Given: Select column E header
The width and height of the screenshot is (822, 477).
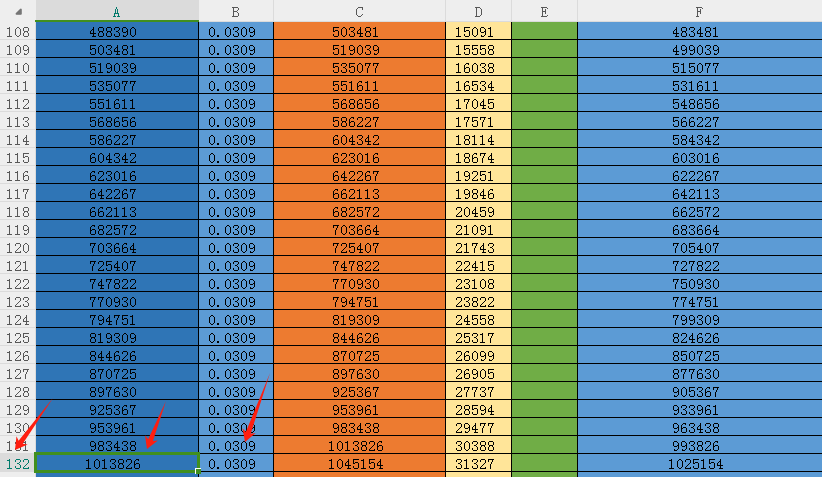Looking at the screenshot, I should click(544, 12).
